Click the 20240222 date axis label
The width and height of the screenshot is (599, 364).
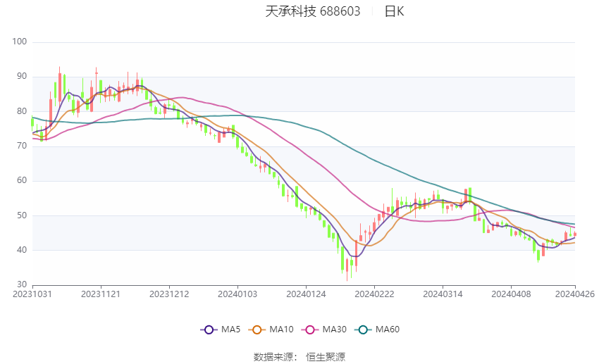coord(374,294)
